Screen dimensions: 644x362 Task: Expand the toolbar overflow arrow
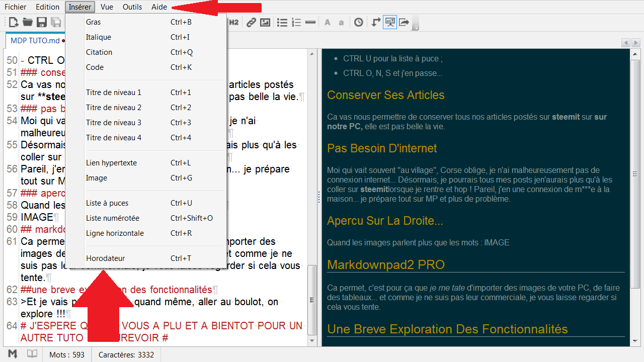coord(416,24)
